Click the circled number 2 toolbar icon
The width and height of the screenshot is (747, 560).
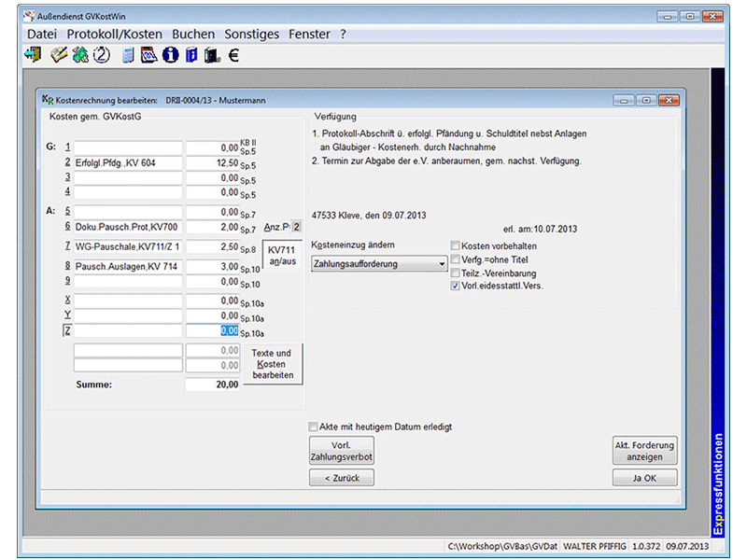(102, 55)
